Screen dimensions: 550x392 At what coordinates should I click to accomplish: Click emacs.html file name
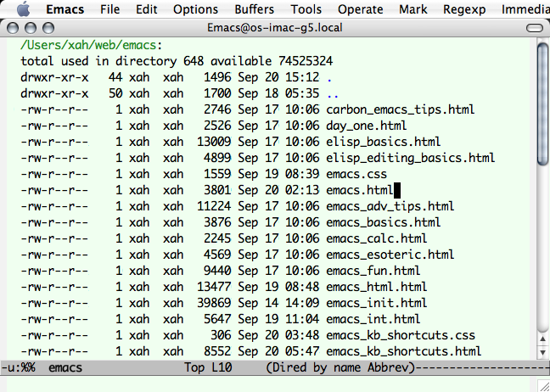[x=360, y=190]
